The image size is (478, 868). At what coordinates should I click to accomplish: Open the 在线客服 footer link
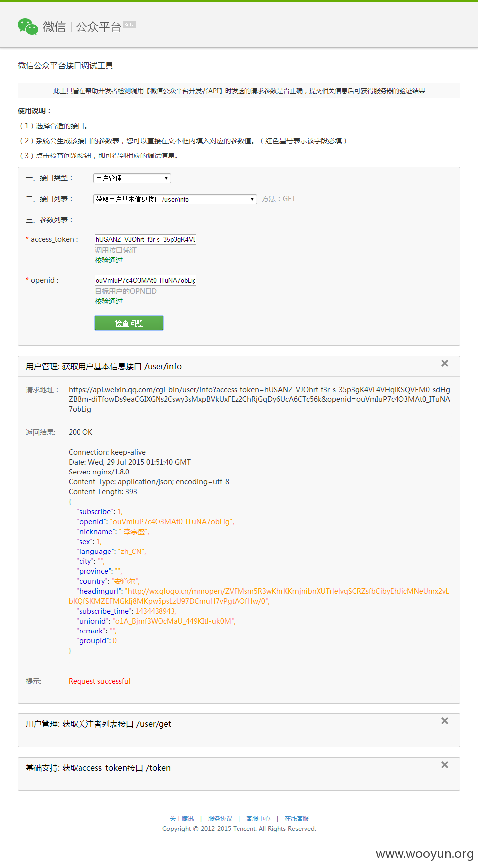tap(297, 819)
